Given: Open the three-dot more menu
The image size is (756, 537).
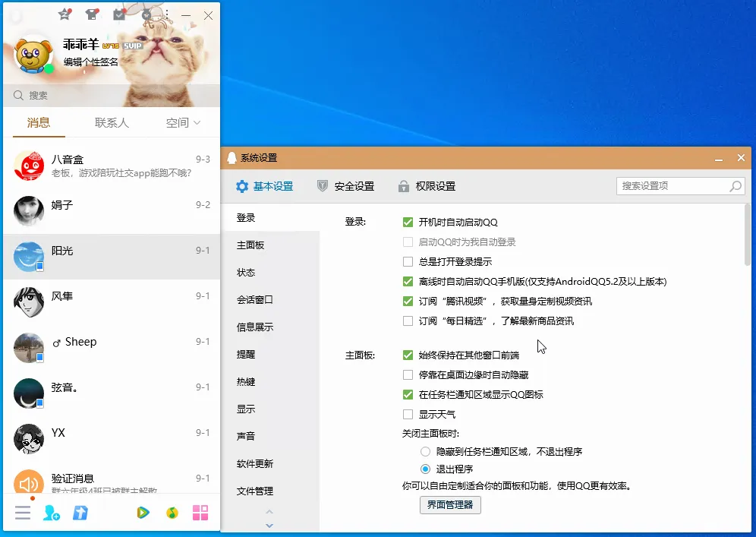Looking at the screenshot, I should tap(167, 15).
